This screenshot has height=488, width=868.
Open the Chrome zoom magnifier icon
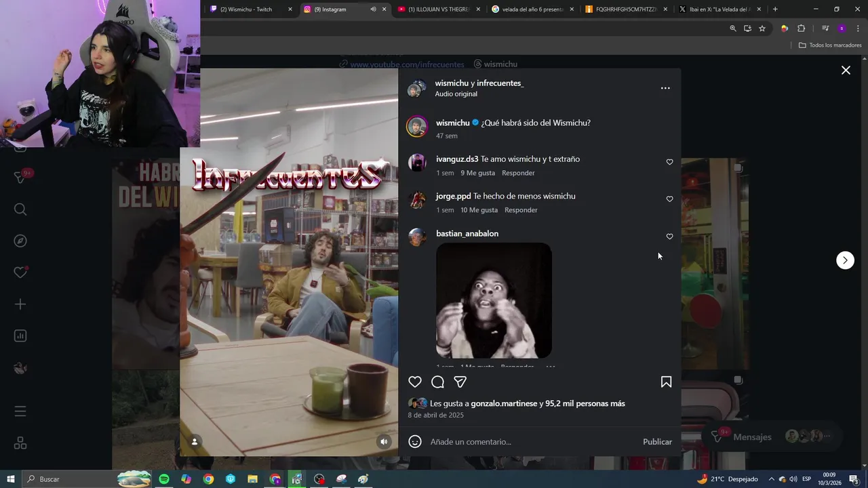pyautogui.click(x=732, y=28)
